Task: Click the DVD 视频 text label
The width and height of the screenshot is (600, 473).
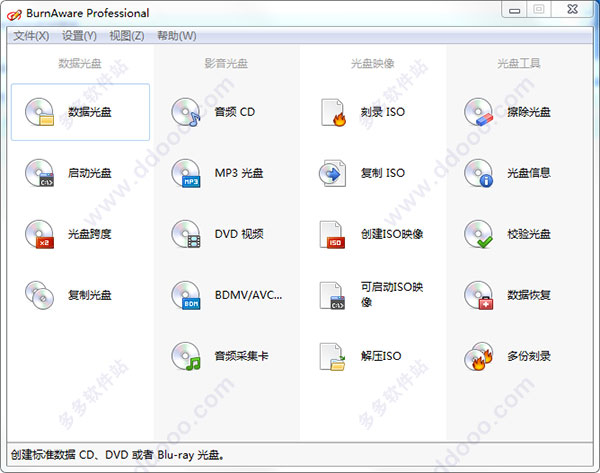Action: [239, 234]
